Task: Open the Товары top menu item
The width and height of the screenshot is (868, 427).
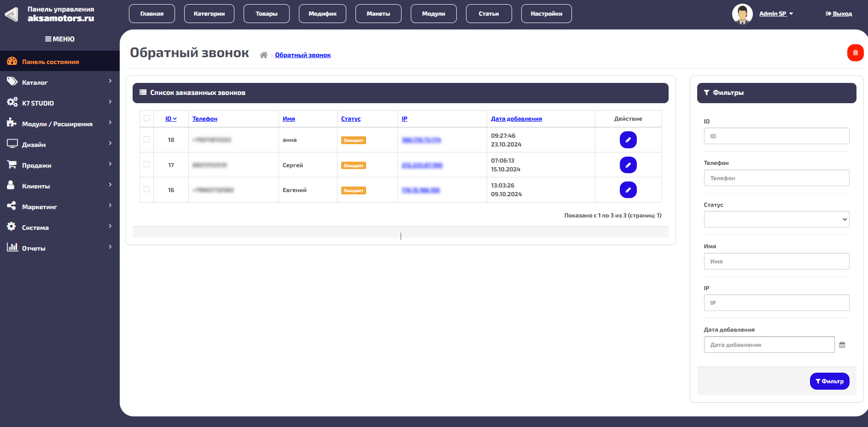Action: pos(266,14)
